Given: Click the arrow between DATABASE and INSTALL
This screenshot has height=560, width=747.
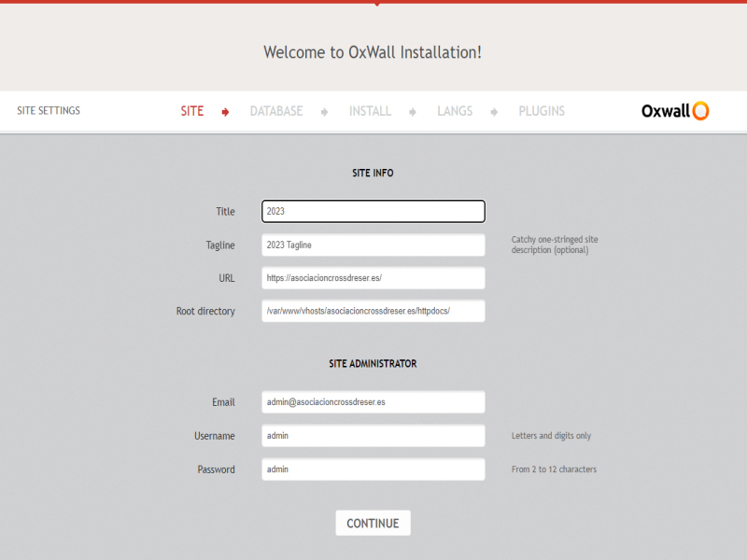Looking at the screenshot, I should tap(324, 112).
